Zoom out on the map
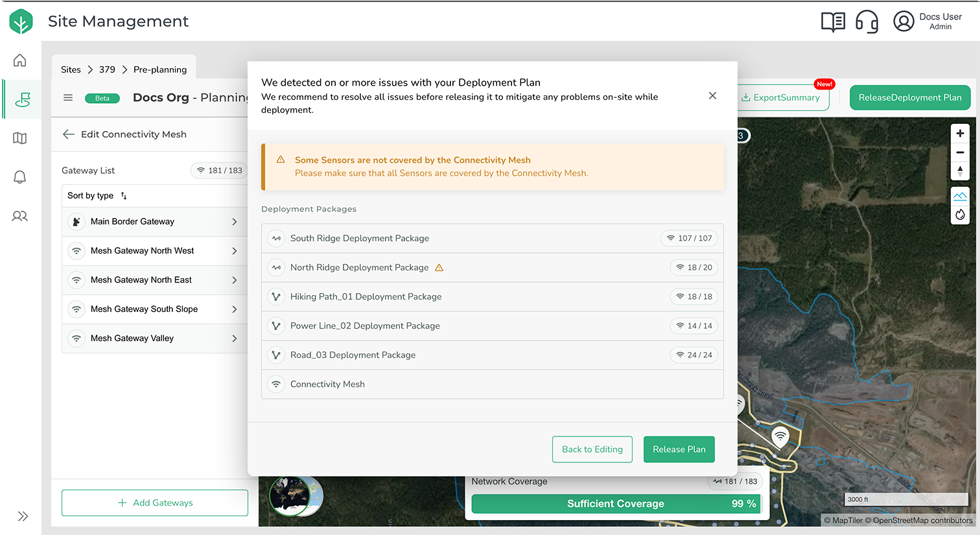The width and height of the screenshot is (980, 535). coord(960,152)
